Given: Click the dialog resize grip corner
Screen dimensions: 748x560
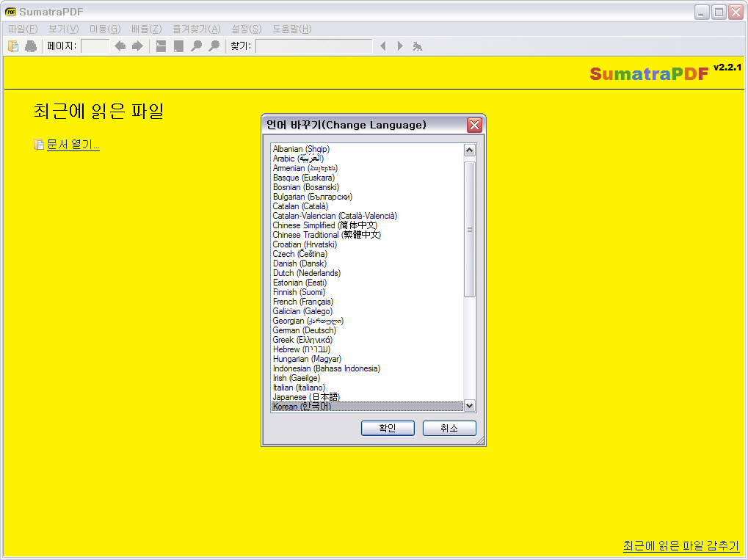Looking at the screenshot, I should [480, 441].
